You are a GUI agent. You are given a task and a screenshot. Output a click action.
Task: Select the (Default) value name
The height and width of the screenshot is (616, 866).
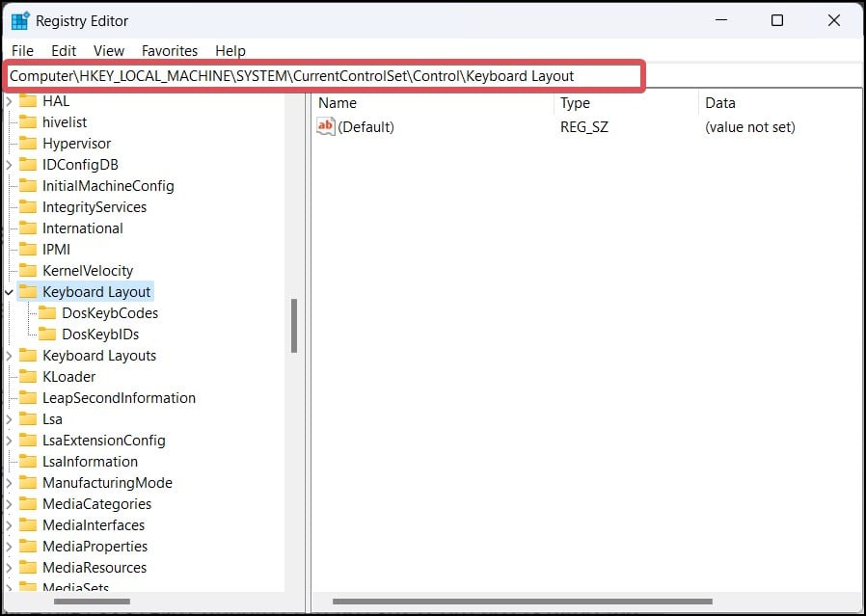pos(366,127)
